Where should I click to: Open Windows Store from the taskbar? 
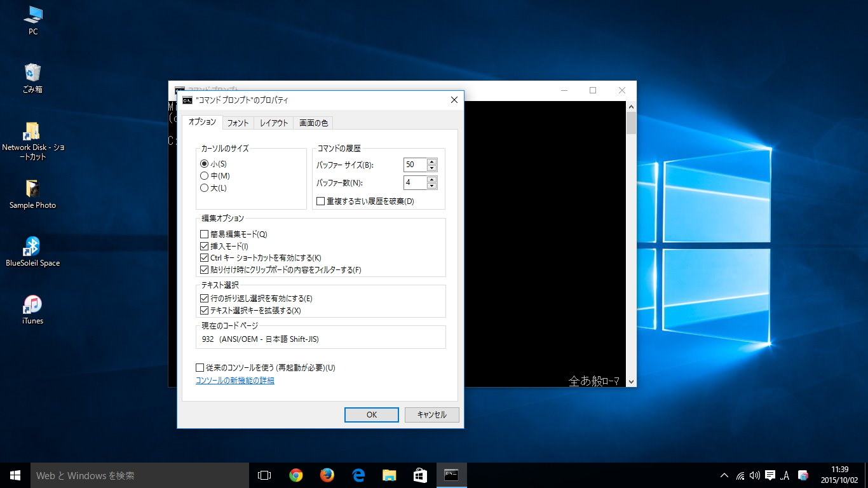(x=420, y=475)
